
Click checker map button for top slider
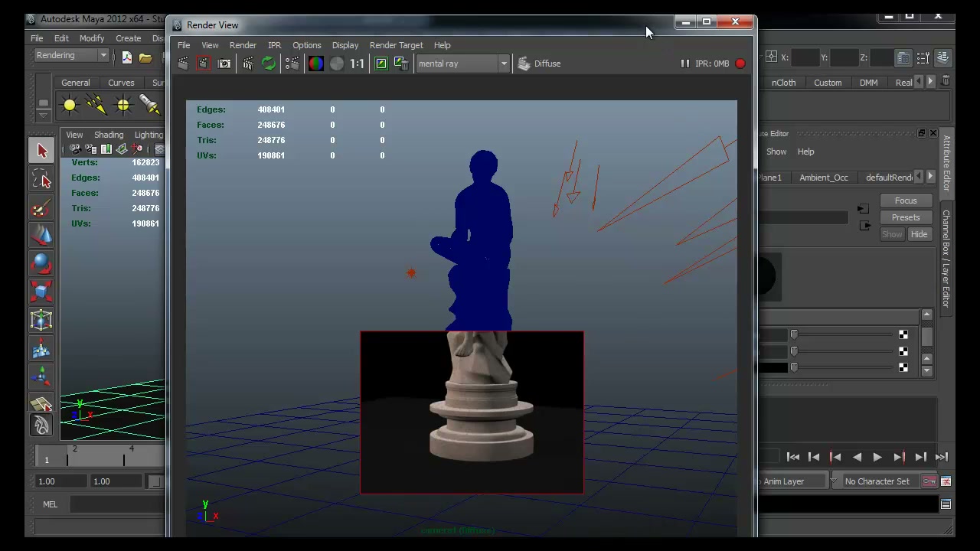coord(903,334)
